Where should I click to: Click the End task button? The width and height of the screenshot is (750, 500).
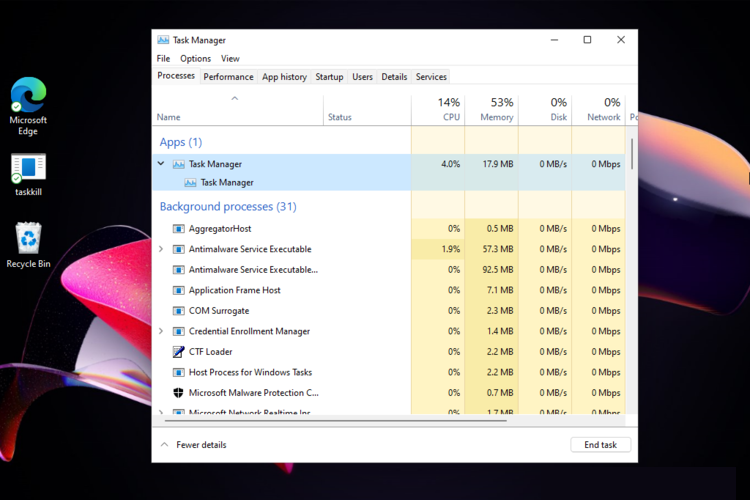[600, 444]
